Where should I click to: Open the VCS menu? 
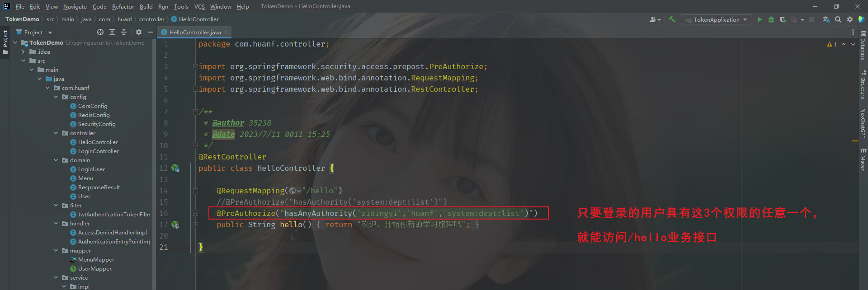199,6
